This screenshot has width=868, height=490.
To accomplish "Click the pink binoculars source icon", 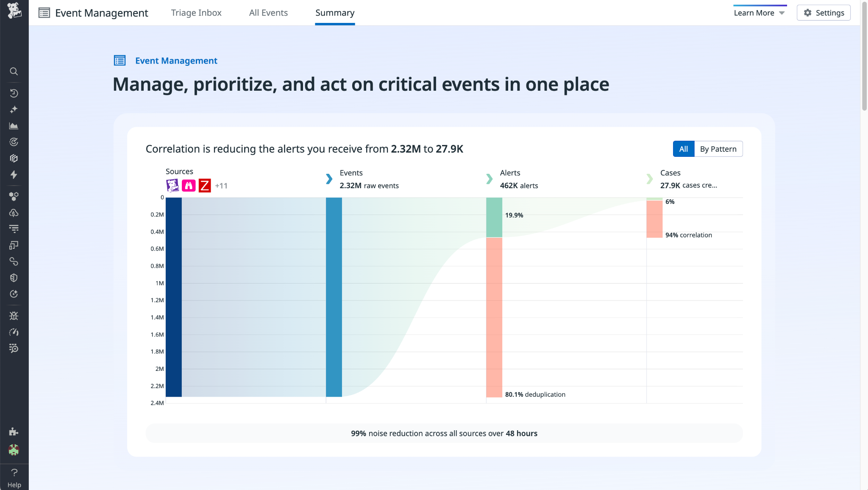I will (189, 185).
